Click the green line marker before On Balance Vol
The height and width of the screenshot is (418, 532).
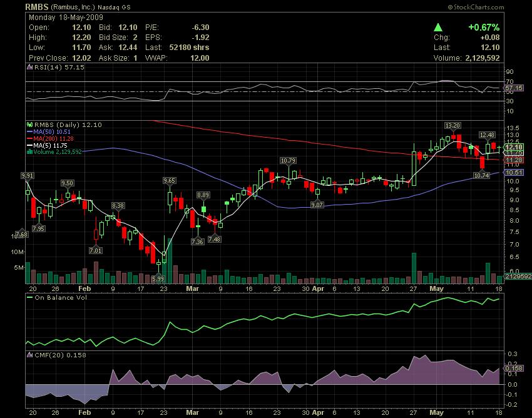[30, 298]
